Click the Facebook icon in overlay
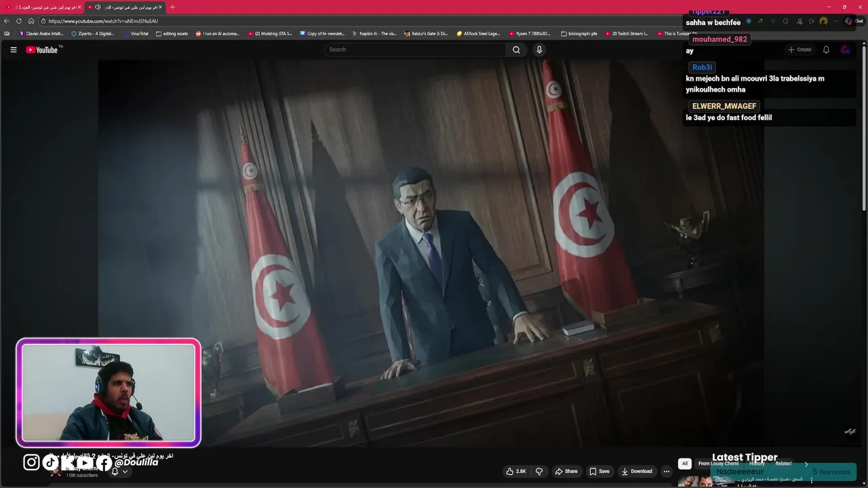Viewport: 868px width, 488px height. [x=104, y=463]
